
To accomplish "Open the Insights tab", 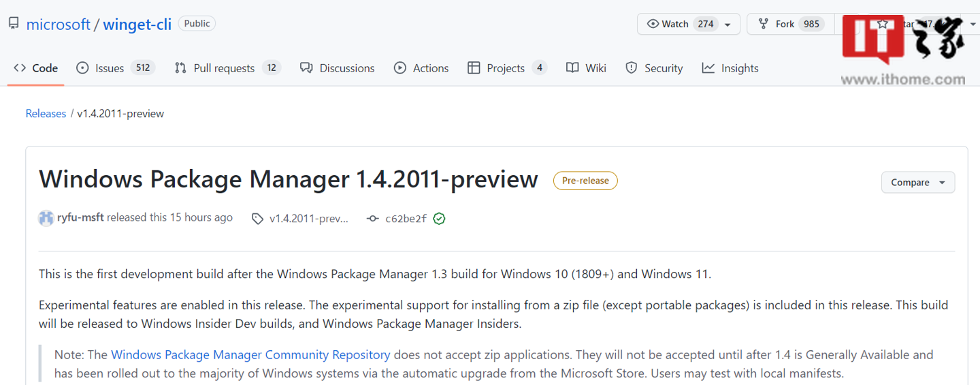I will 730,68.
